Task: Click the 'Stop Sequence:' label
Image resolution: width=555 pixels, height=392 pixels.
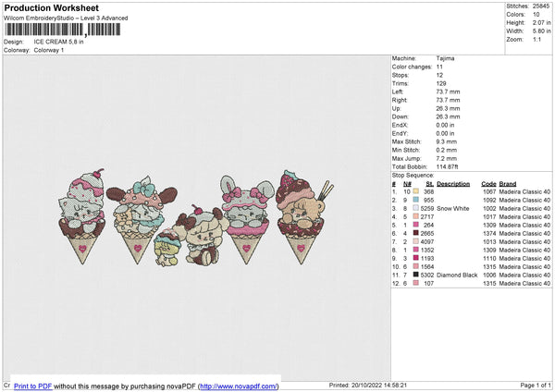Action: click(413, 175)
